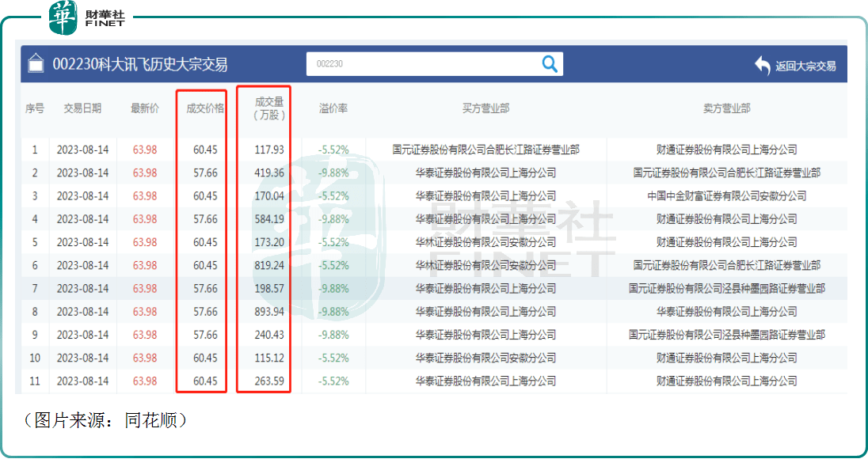The height and width of the screenshot is (474, 868).
Task: Select volume cell 584.19 in row 4
Action: [269, 219]
